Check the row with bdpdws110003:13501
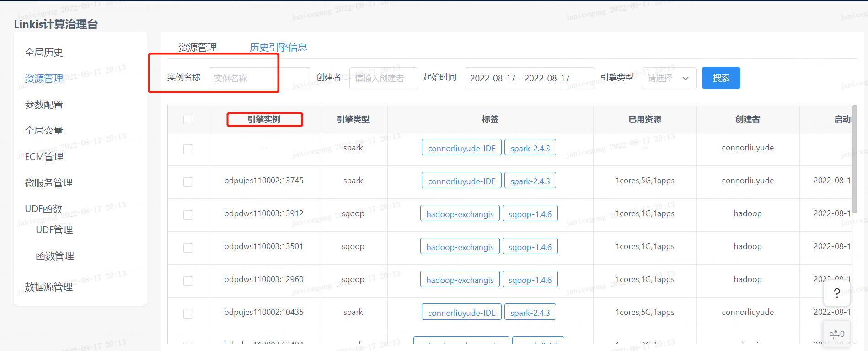The width and height of the screenshot is (868, 351). [x=188, y=248]
